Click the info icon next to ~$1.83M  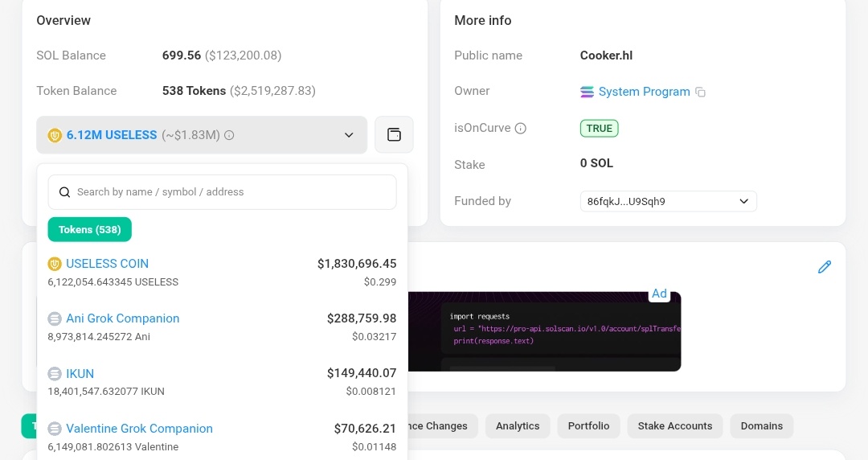(x=229, y=134)
